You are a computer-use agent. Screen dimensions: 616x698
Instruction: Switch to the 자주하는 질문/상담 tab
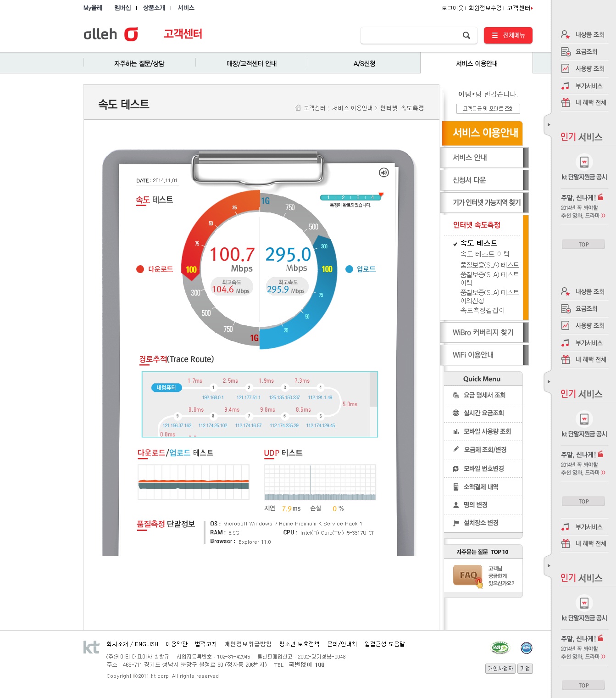[x=139, y=63]
